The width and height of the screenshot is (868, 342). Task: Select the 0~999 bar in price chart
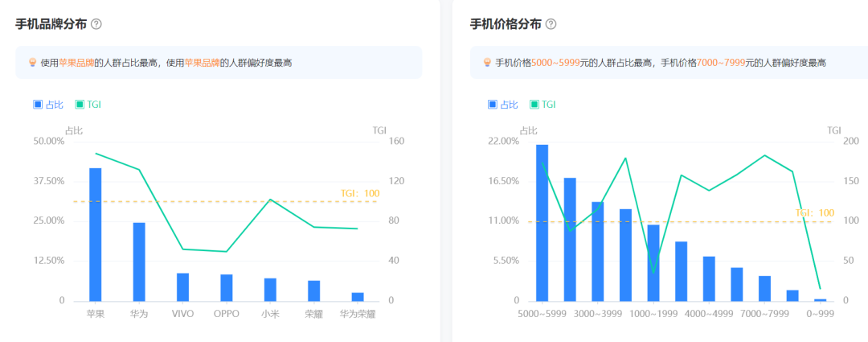click(x=821, y=300)
